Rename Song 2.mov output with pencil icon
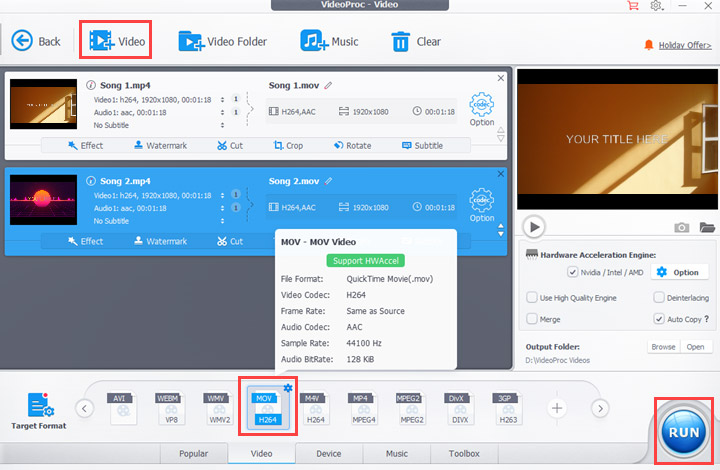The image size is (720, 470). 328,181
